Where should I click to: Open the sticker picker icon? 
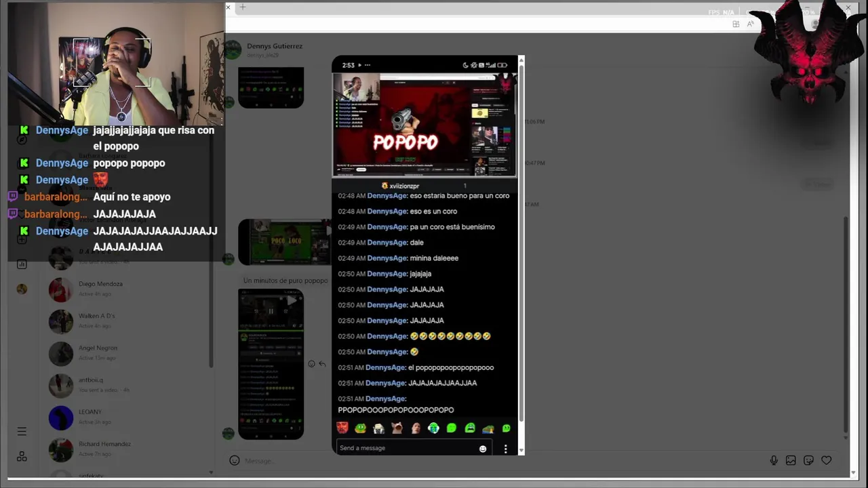(x=808, y=460)
